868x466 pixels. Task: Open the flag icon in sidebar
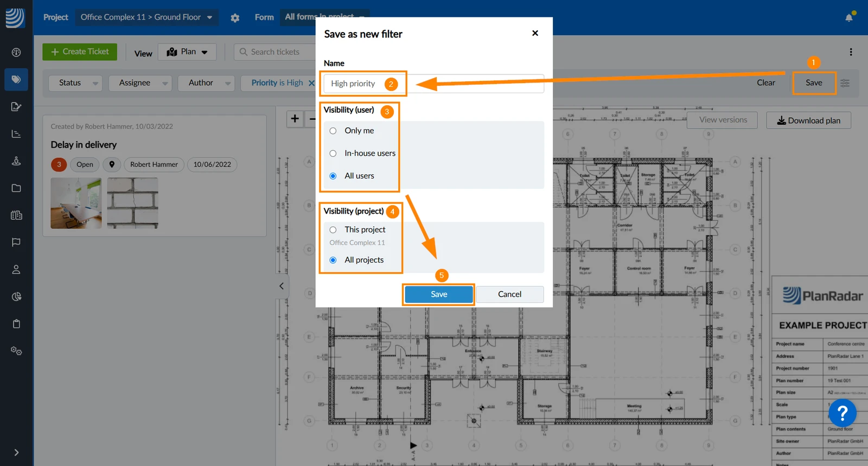click(x=16, y=242)
